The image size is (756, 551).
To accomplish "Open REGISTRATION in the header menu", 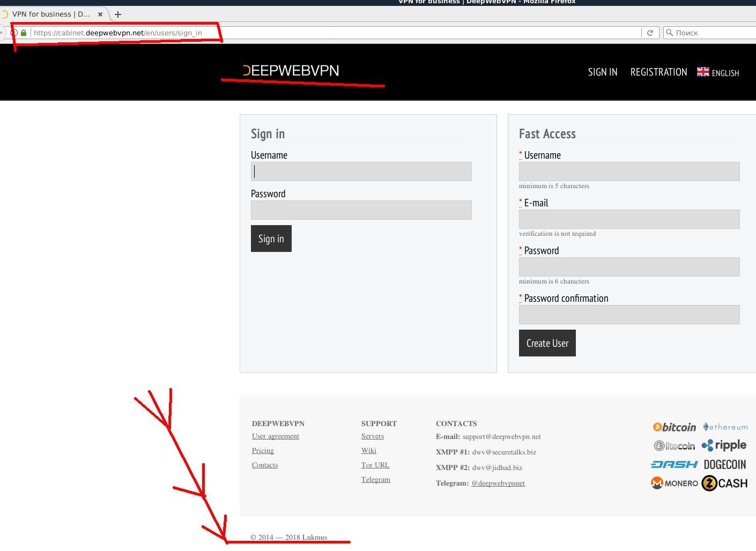I will (658, 72).
